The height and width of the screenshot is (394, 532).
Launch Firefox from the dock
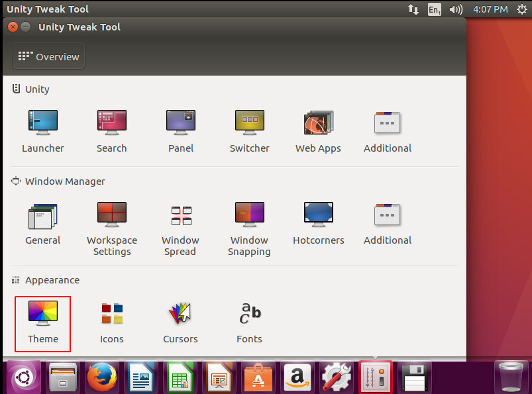(x=102, y=377)
